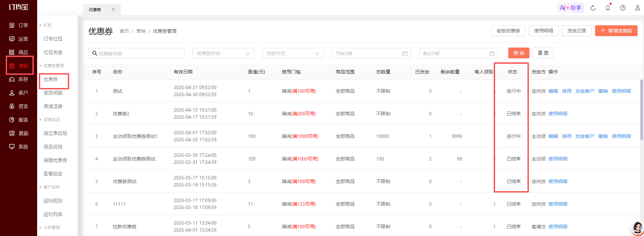Viewport: 644px width, 236px height.
Task: Click 编辑 link for 测试 coupon
Action: pyautogui.click(x=553, y=91)
